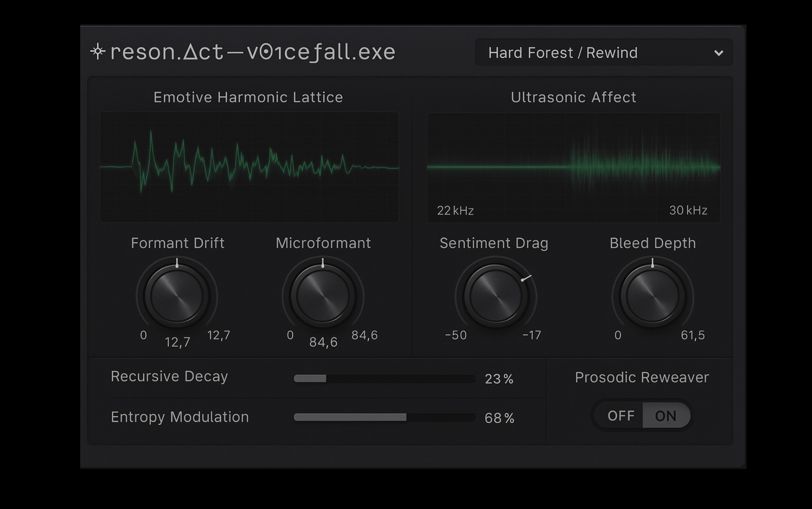Click the 68% Entropy Modulation readout
This screenshot has width=812, height=509.
[x=499, y=418]
